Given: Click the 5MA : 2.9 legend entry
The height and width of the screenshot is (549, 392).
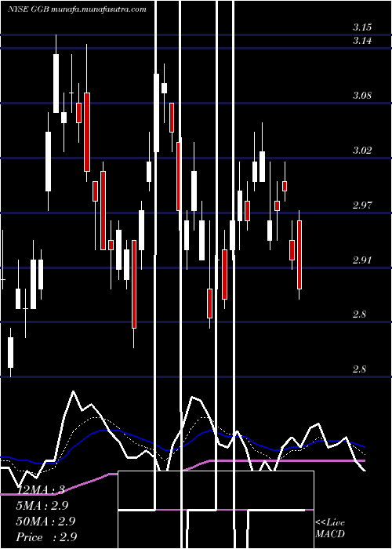Looking at the screenshot, I should (x=42, y=506).
